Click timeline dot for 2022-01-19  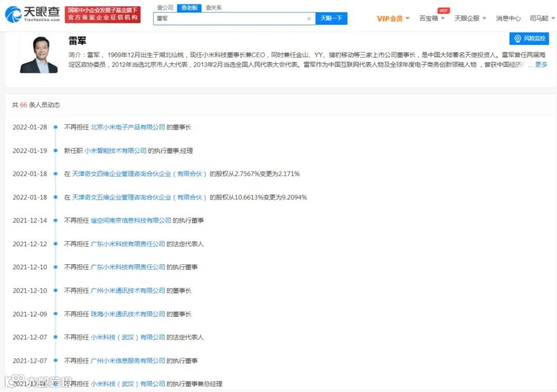pos(55,150)
